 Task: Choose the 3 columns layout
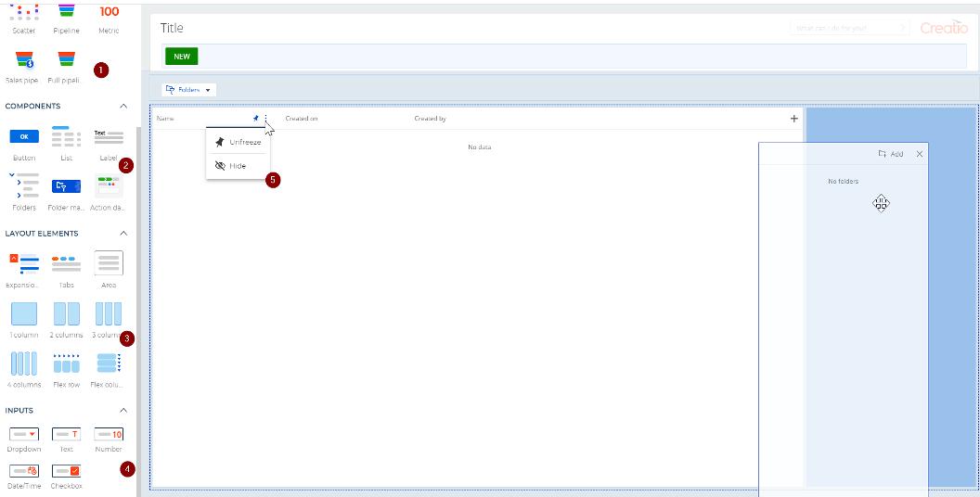coord(109,320)
